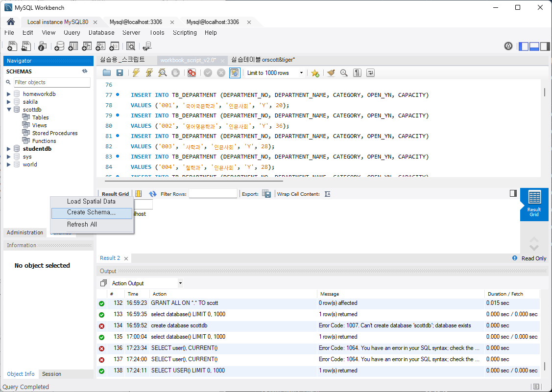Open find panel magnifier icon
The width and height of the screenshot is (552, 392).
pyautogui.click(x=344, y=73)
